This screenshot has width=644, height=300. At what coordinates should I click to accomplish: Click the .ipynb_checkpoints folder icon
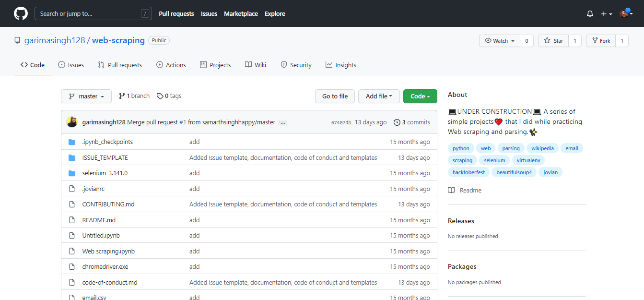click(72, 142)
